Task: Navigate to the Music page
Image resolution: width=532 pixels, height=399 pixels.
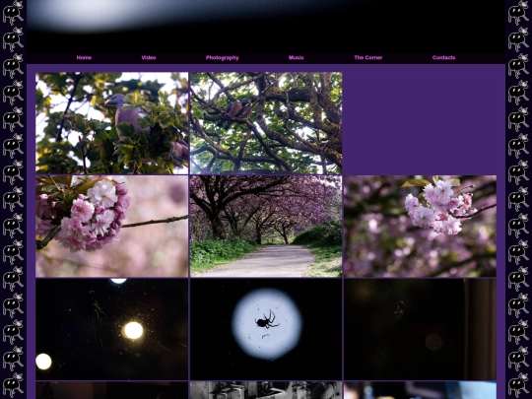Action: [x=297, y=58]
